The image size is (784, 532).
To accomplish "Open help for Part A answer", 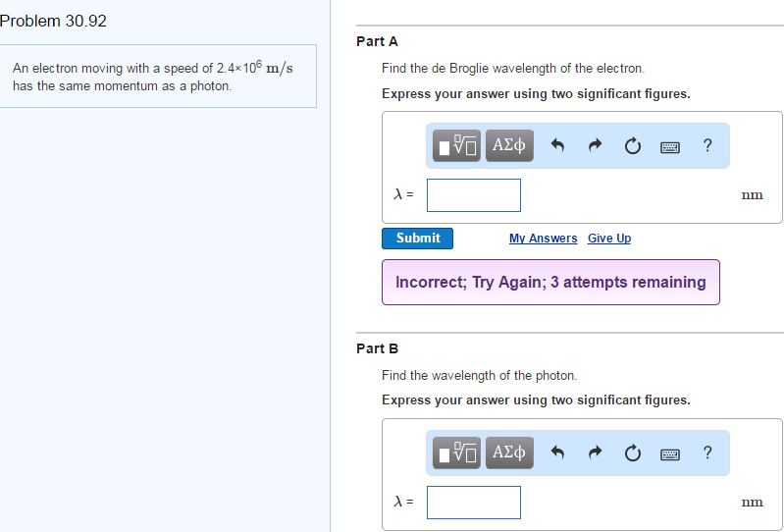I will coord(707,146).
